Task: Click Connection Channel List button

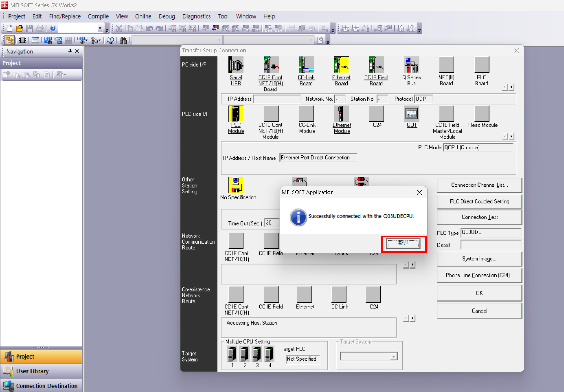Action: pos(479,185)
